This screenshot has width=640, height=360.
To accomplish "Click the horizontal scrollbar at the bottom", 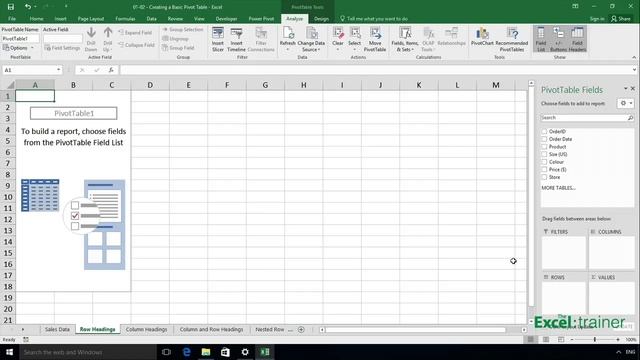I will (x=415, y=329).
